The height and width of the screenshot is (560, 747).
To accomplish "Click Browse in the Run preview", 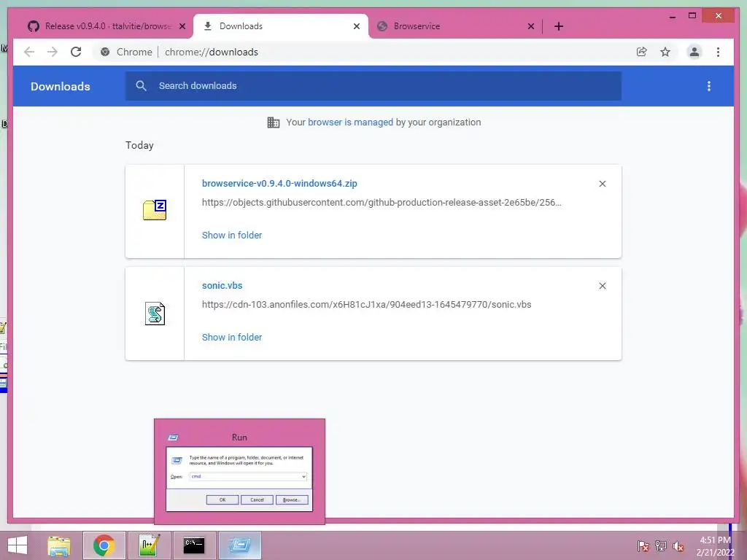I will pos(292,499).
